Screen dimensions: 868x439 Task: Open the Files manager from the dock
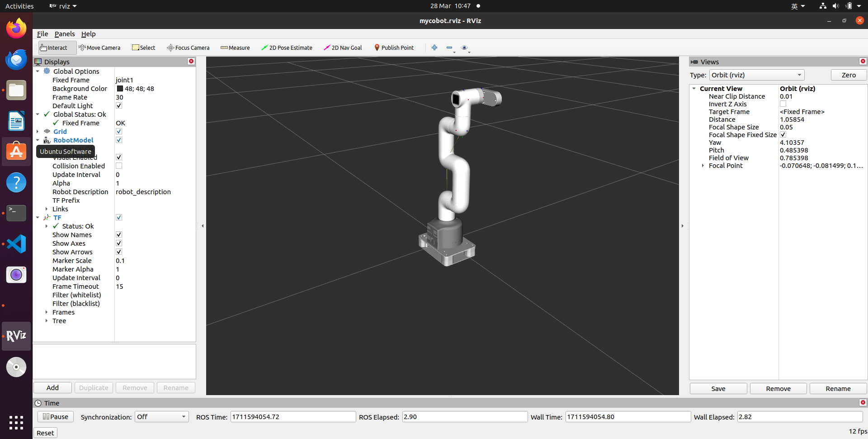point(16,91)
